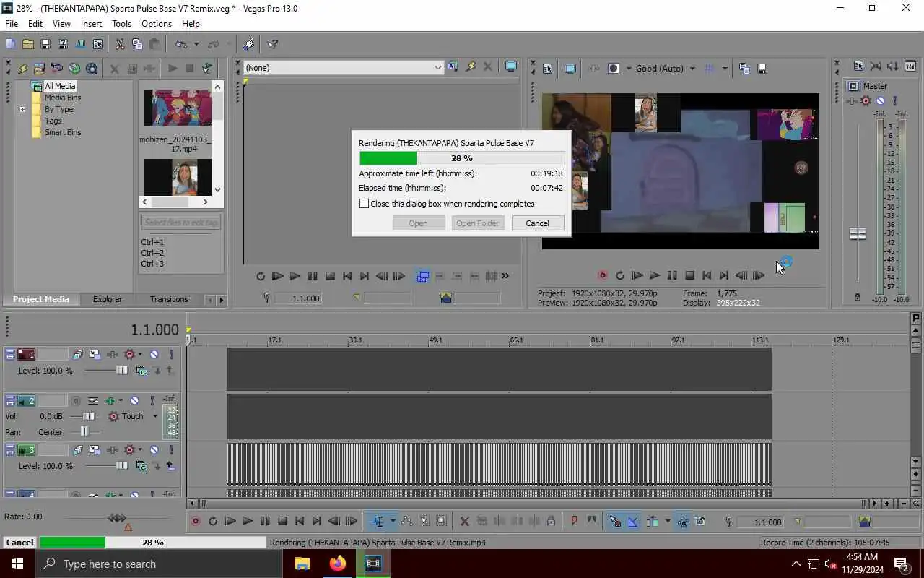Click the Copy icon in main toolbar
This screenshot has height=578, width=924.
click(x=137, y=44)
